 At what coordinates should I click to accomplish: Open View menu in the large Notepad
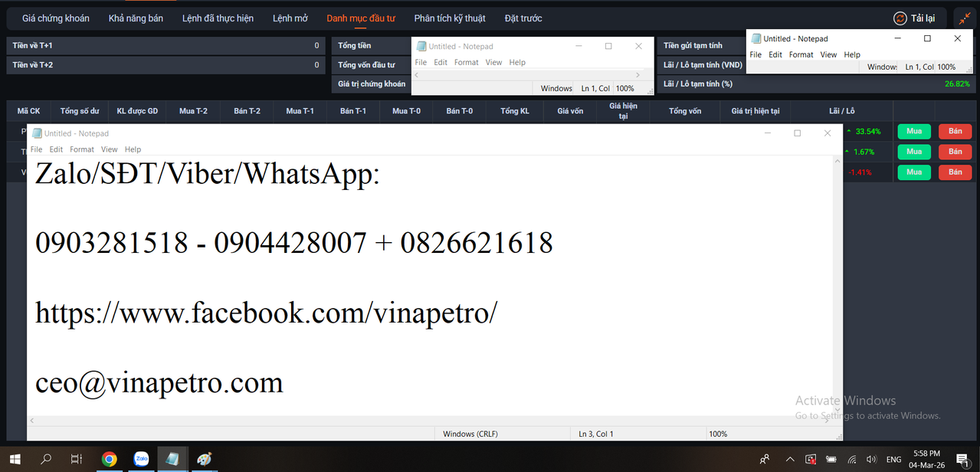[x=110, y=149]
